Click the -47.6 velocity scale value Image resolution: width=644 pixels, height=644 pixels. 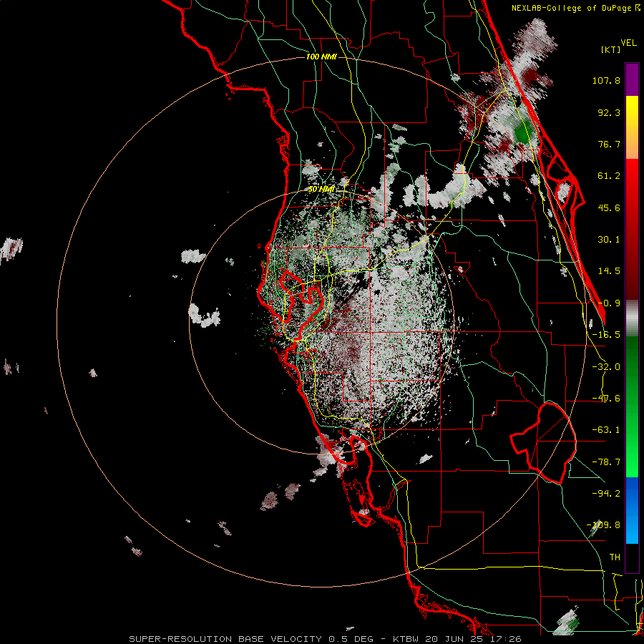(606, 399)
